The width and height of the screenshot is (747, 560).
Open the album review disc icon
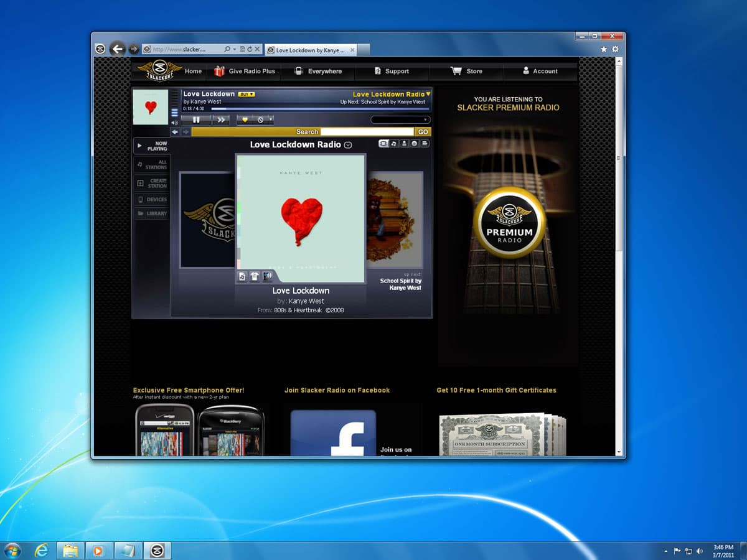click(415, 144)
